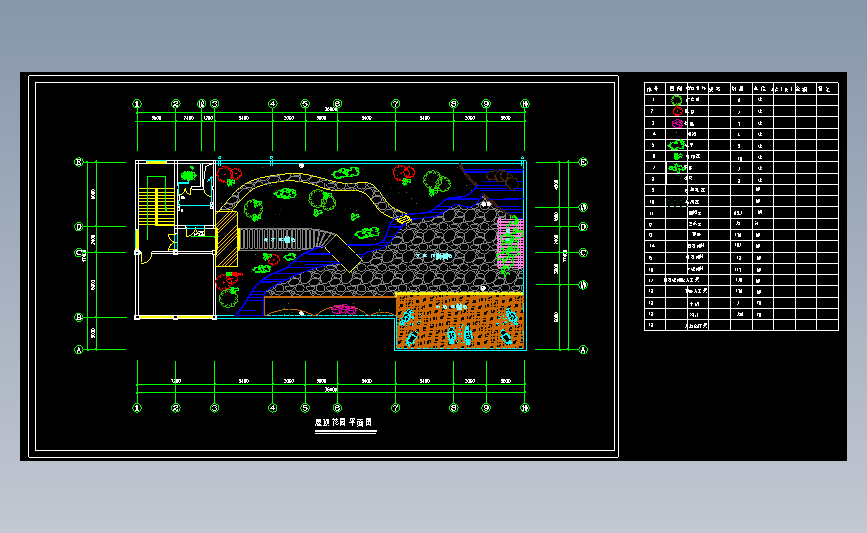Screen dimensions: 867x533
Task: Click grid bubble 4 in the top axis row
Action: (x=273, y=104)
